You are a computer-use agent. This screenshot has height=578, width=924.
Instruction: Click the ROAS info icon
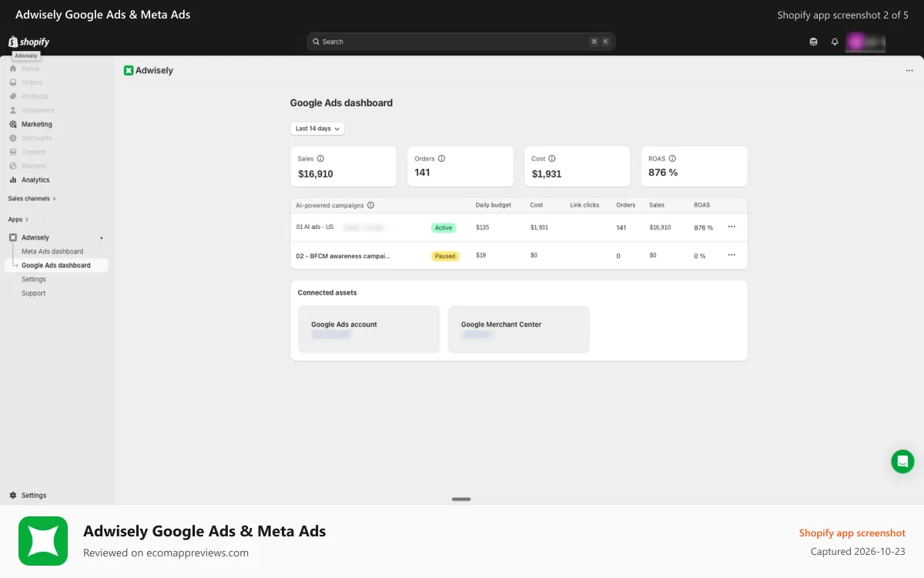tap(672, 158)
